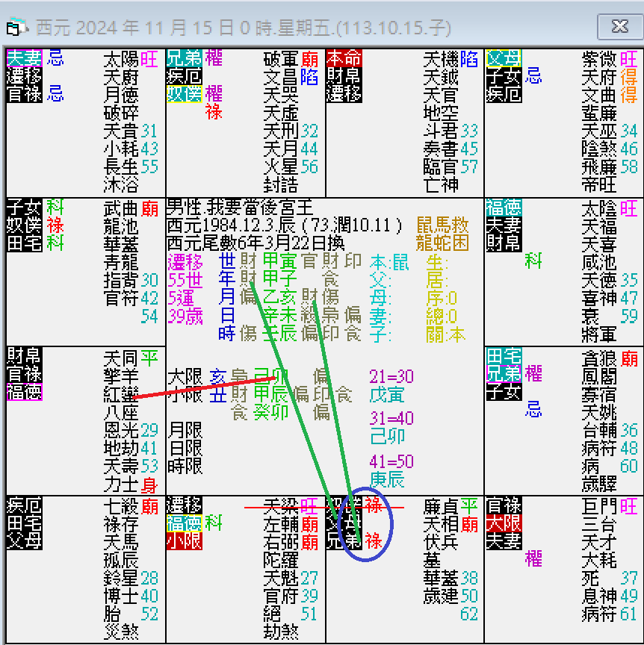The height and width of the screenshot is (645, 644).
Task: Click the application icon in the title bar
Action: [15, 25]
